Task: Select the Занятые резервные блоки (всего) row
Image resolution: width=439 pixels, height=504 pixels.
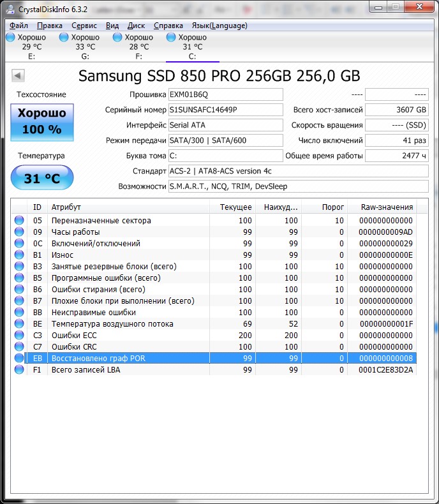Action: (214, 266)
